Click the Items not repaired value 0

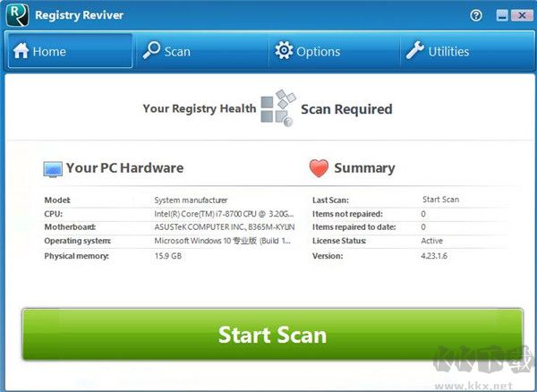point(423,214)
